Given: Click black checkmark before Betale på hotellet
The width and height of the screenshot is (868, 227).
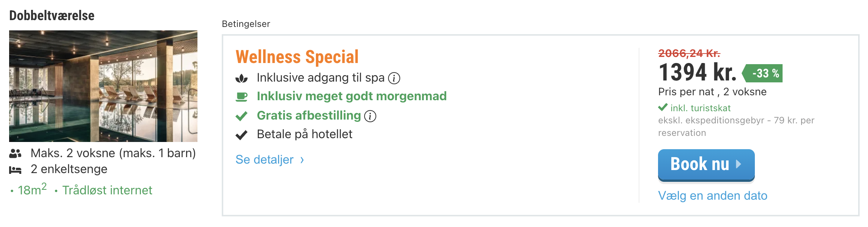Looking at the screenshot, I should point(241,135).
